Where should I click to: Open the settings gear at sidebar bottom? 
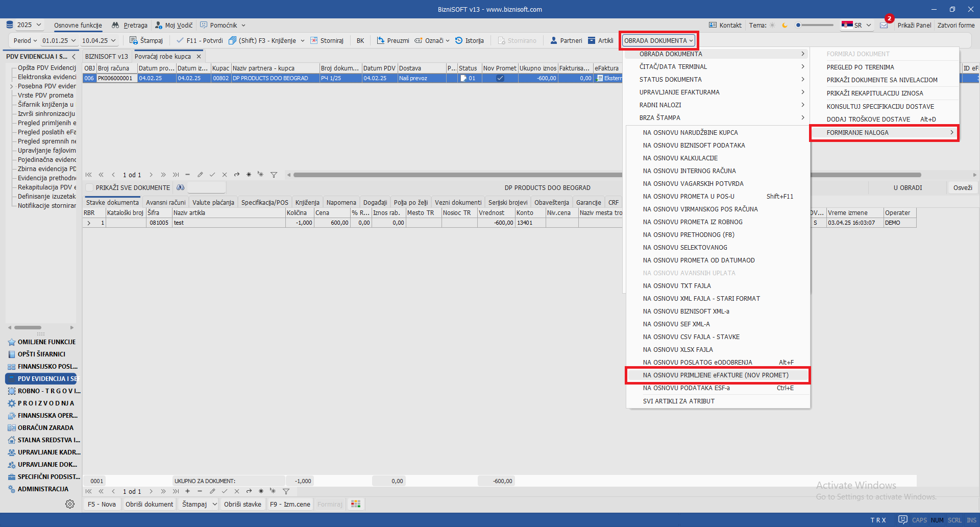click(70, 504)
